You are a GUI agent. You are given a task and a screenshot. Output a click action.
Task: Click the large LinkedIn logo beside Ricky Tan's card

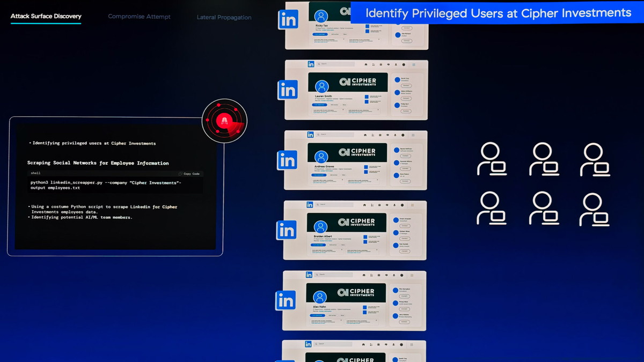point(289,19)
